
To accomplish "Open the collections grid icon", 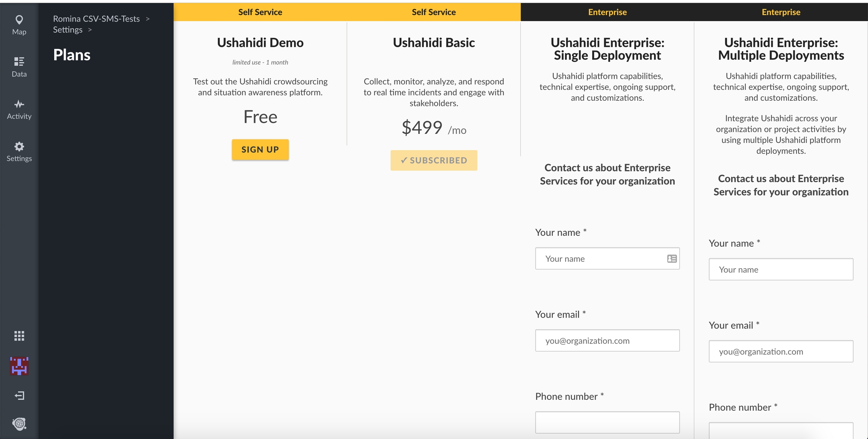I will pyautogui.click(x=19, y=336).
